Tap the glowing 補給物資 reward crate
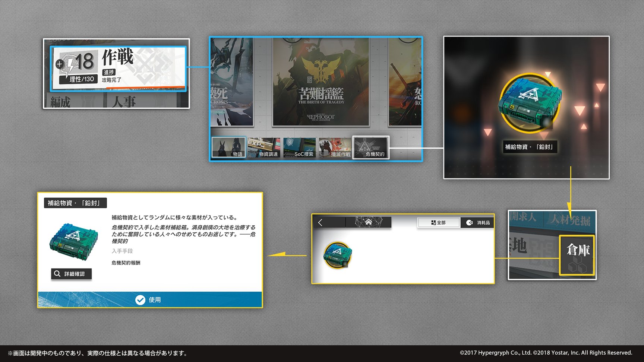This screenshot has height=362, width=644. click(530, 103)
